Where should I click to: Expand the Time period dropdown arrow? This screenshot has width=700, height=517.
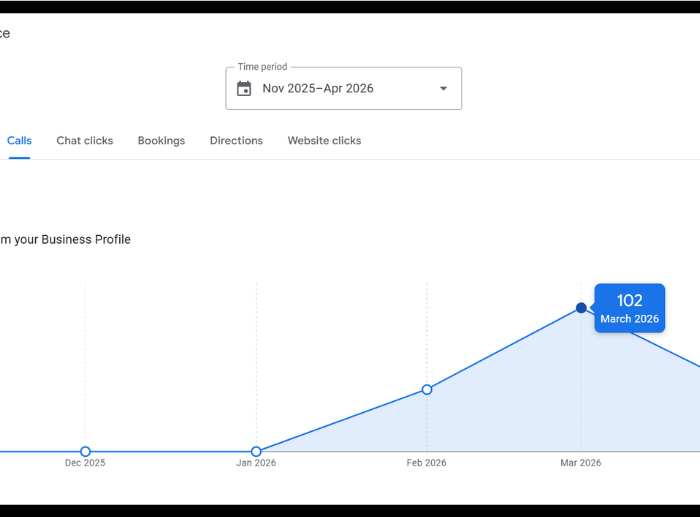[443, 89]
